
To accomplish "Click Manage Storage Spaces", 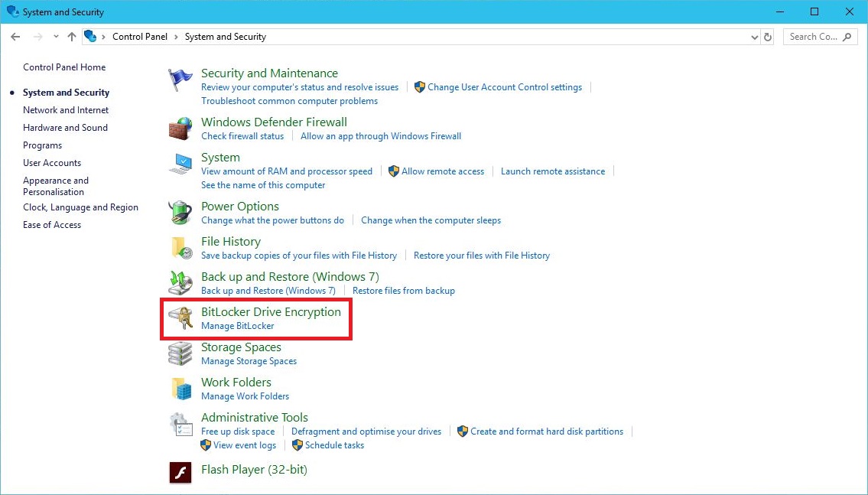I will (249, 361).
